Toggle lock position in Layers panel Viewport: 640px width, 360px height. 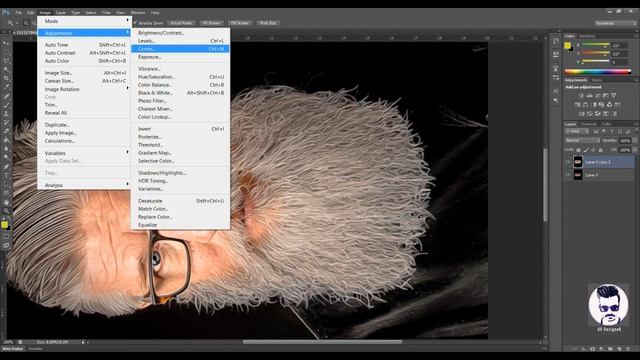(x=593, y=150)
